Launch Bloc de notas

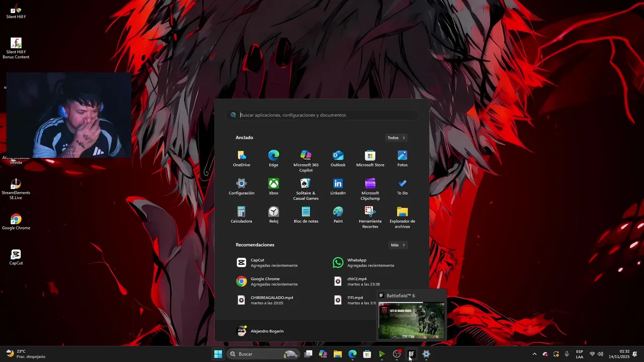306,215
